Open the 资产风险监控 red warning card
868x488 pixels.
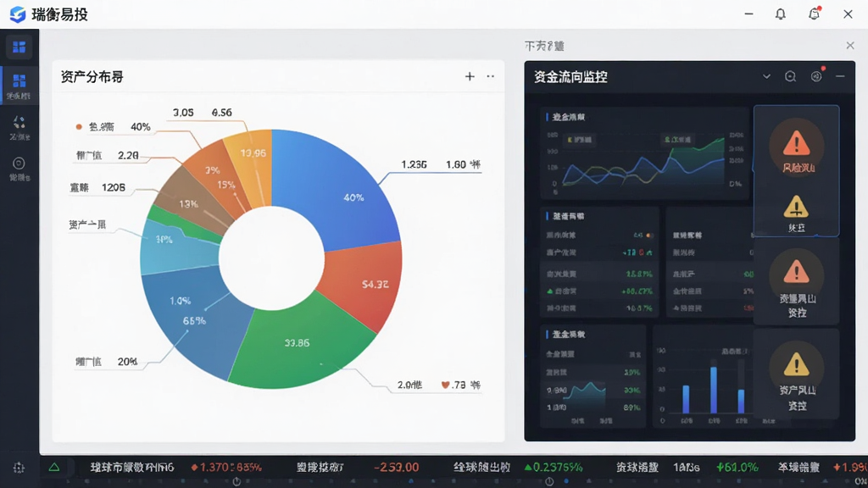(797, 282)
